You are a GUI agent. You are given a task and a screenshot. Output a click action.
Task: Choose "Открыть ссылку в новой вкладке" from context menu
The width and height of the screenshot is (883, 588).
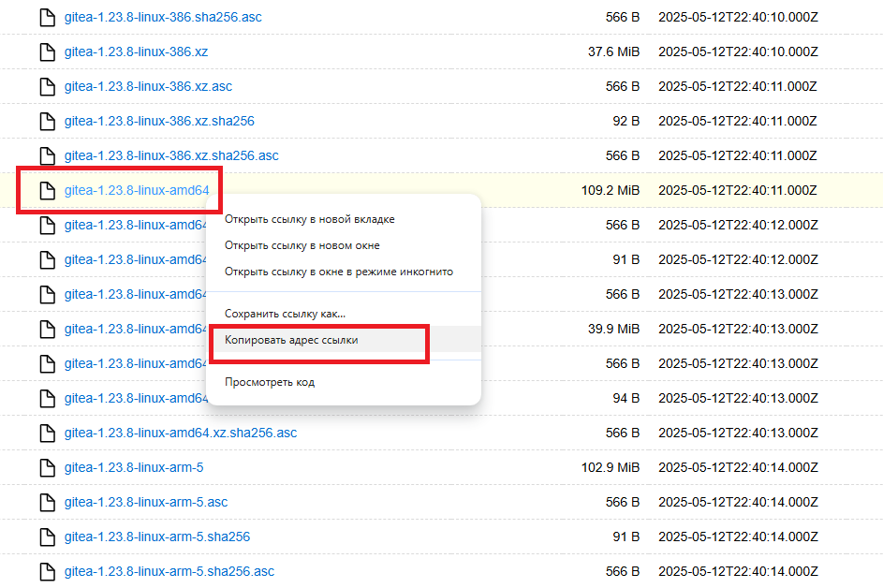point(345,219)
